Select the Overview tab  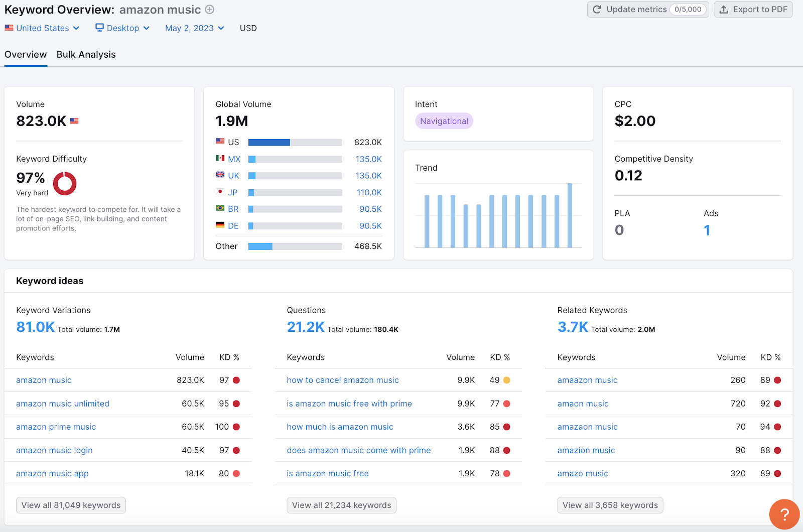[26, 54]
